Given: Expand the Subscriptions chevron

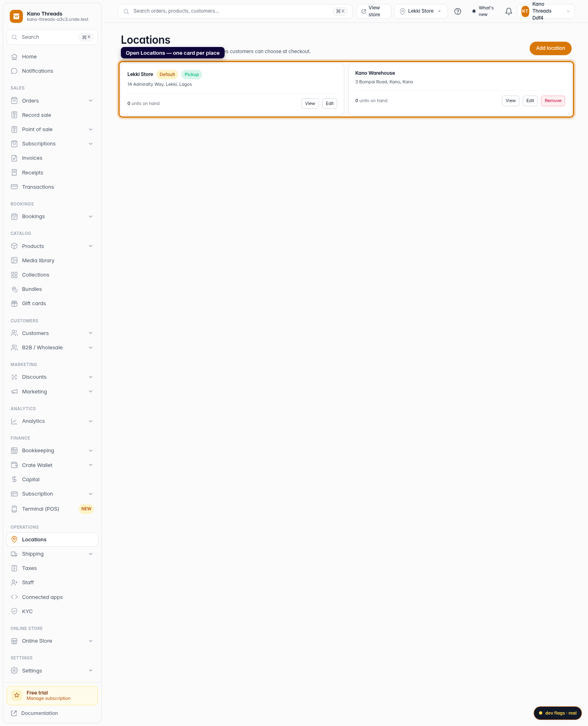Looking at the screenshot, I should tap(91, 144).
